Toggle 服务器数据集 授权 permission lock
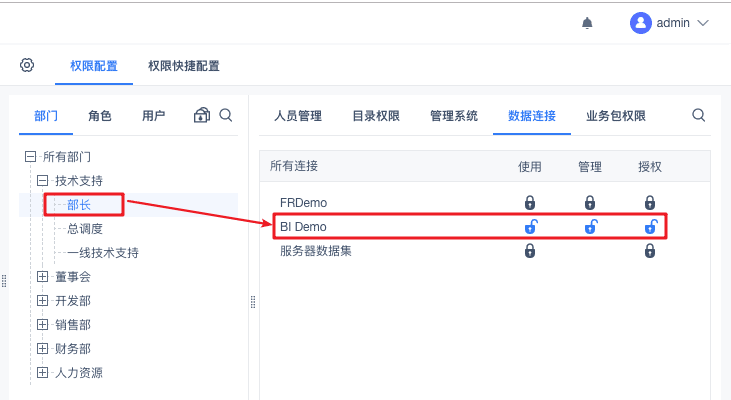731x400 pixels. point(650,251)
